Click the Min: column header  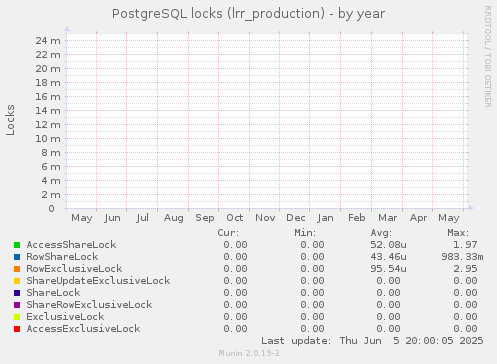305,233
